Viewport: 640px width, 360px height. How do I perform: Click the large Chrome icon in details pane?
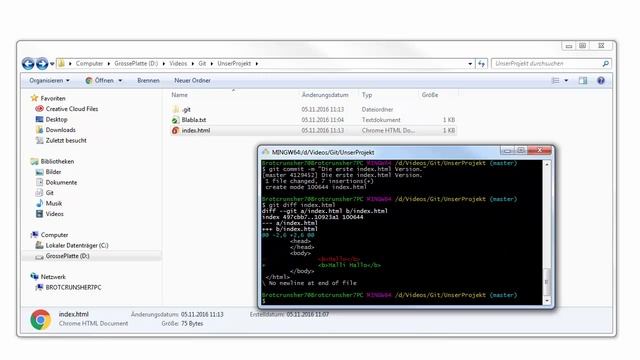40,319
